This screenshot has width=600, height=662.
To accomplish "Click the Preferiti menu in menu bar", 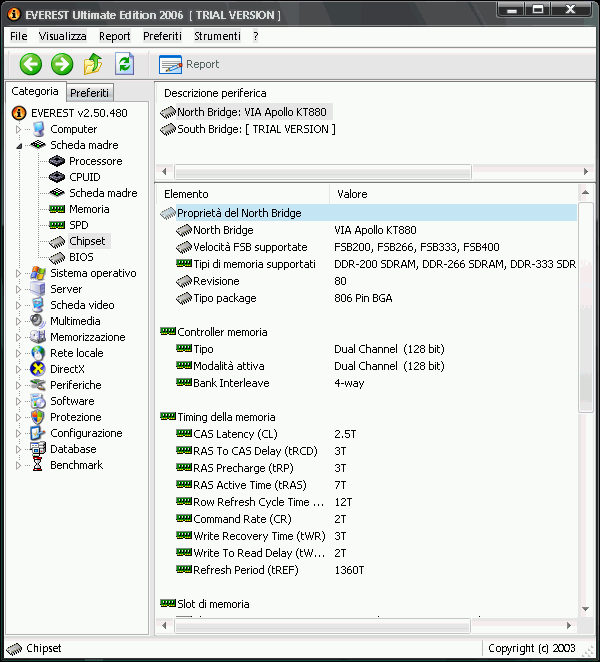I will [162, 36].
